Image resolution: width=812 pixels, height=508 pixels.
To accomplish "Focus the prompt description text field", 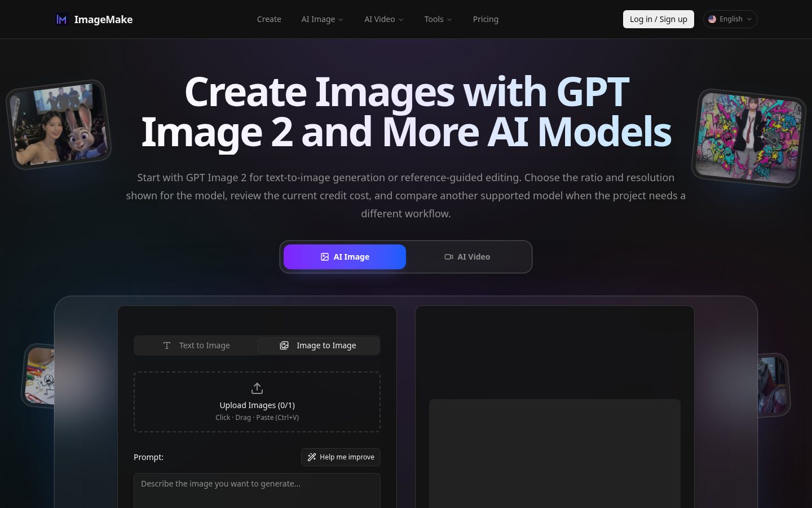I will [x=257, y=491].
